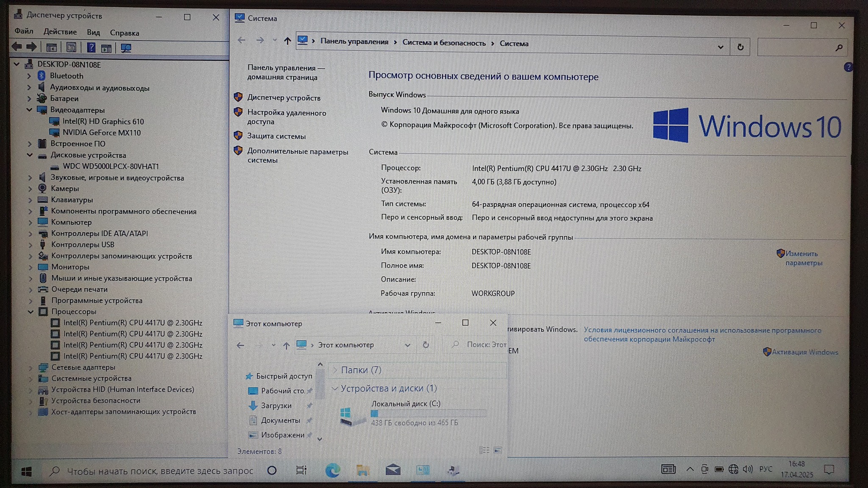Expand the Bluetooth device category

point(29,76)
